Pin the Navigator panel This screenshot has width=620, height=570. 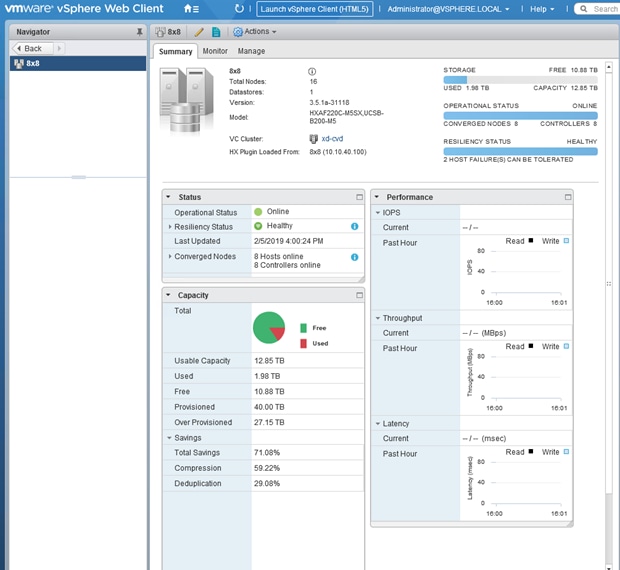[x=139, y=32]
